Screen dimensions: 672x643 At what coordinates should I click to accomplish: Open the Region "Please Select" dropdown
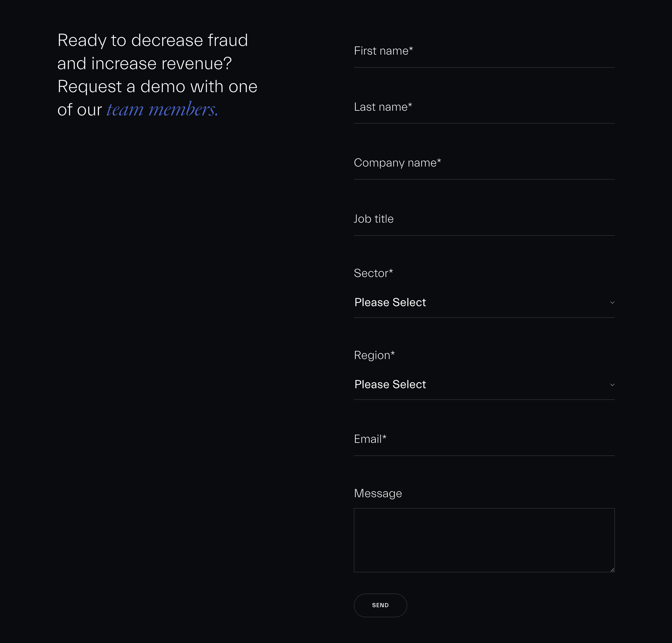(x=484, y=385)
